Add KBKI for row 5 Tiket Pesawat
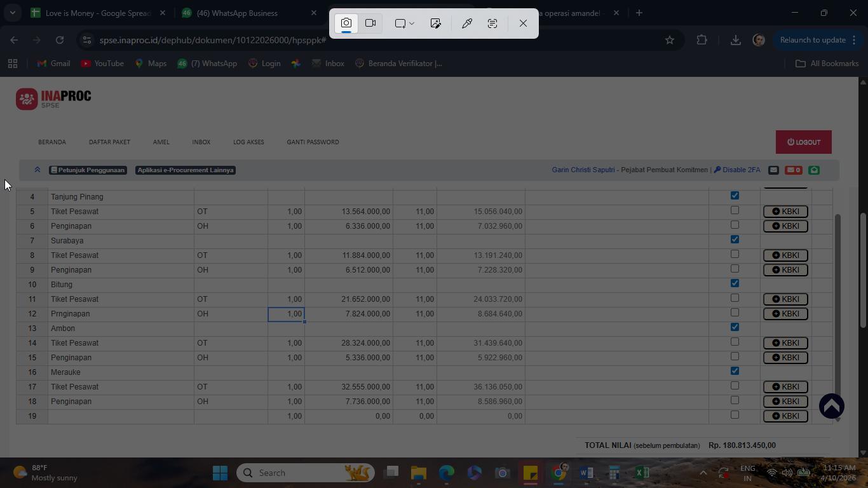 [x=785, y=212]
